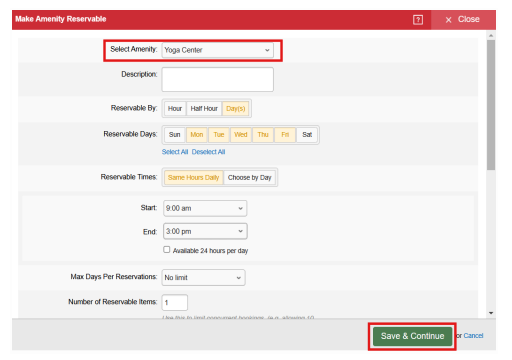Choose the Choose by Day option
This screenshot has width=512, height=360.
tap(250, 177)
